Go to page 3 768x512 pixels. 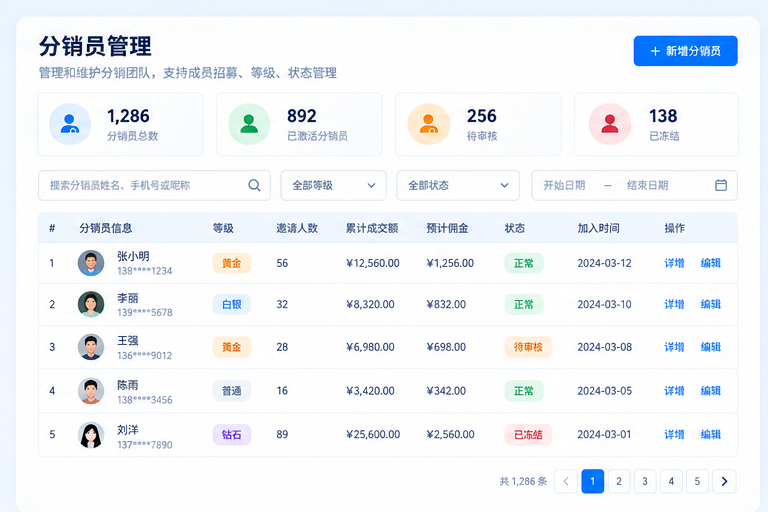point(645,481)
